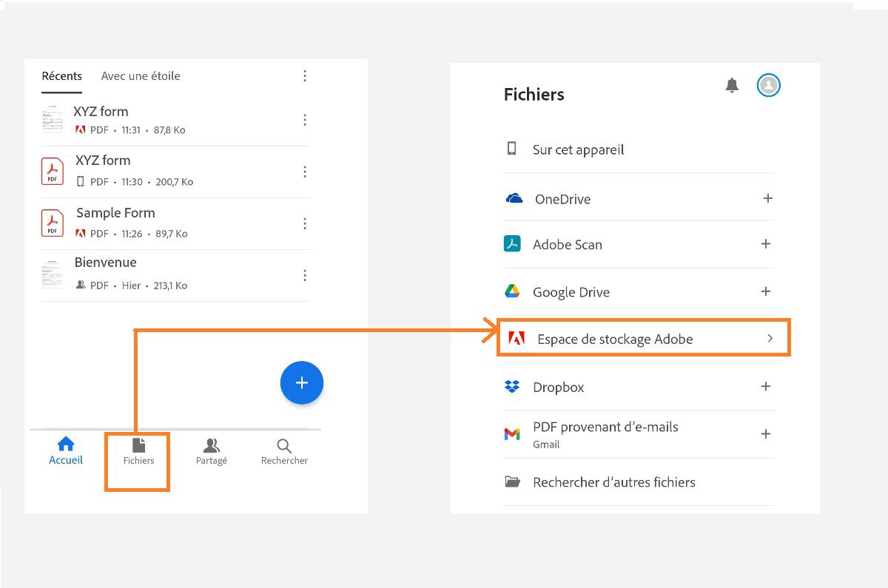Open the Partagé navigation icon
Image resolution: width=888 pixels, height=588 pixels.
(212, 445)
